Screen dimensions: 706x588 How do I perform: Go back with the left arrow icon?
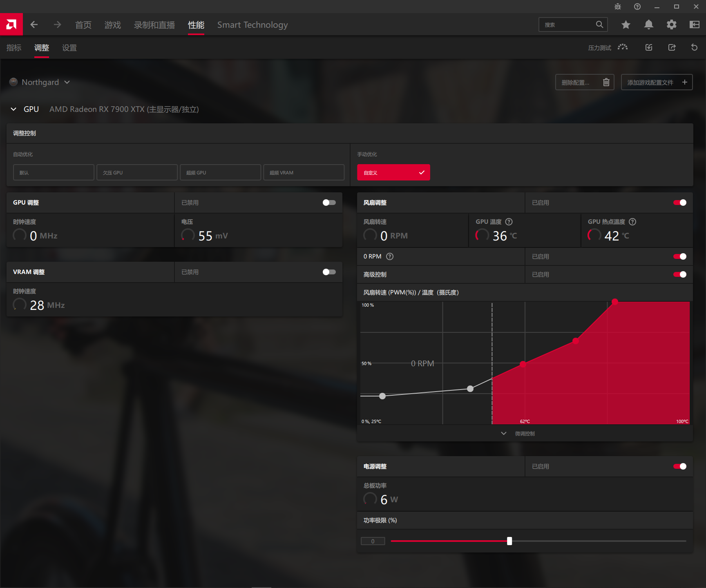coord(34,24)
